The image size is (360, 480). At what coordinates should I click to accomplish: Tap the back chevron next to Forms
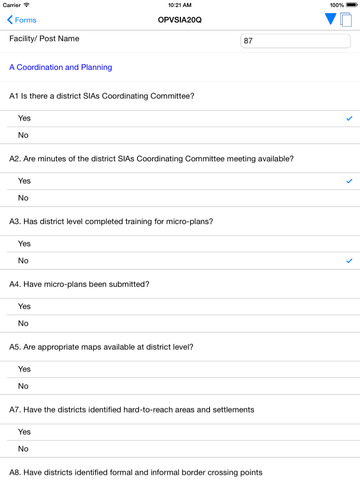click(10, 20)
